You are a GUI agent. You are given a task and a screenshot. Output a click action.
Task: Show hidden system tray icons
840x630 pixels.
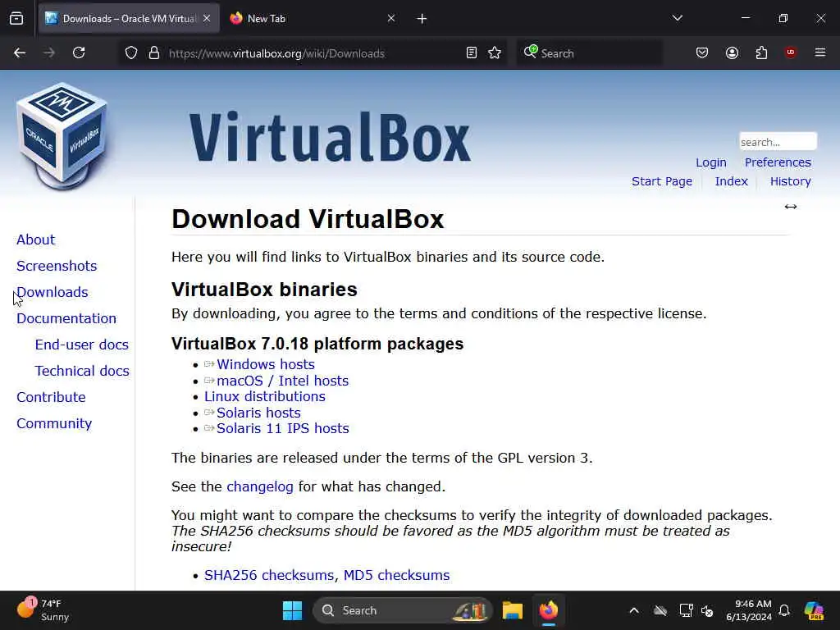click(634, 610)
